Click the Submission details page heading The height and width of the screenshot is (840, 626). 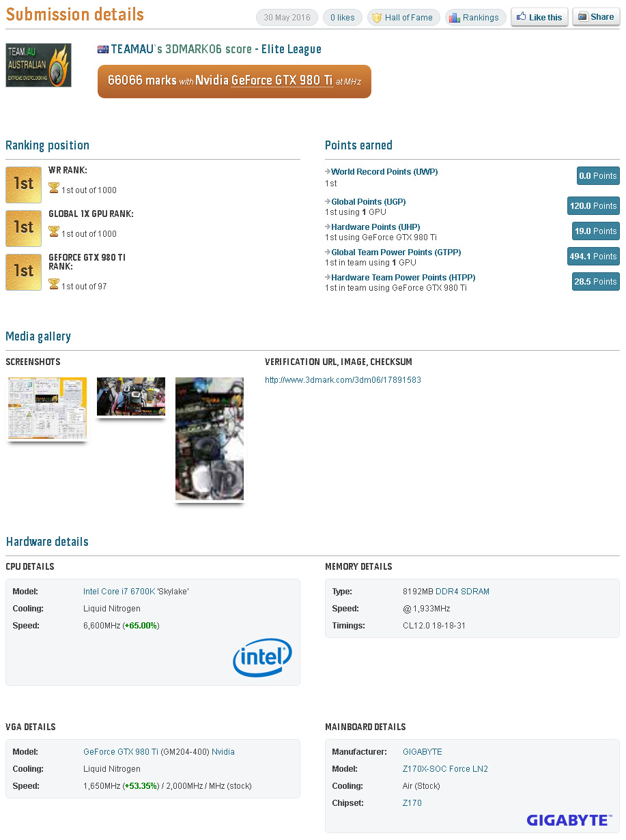click(x=75, y=14)
